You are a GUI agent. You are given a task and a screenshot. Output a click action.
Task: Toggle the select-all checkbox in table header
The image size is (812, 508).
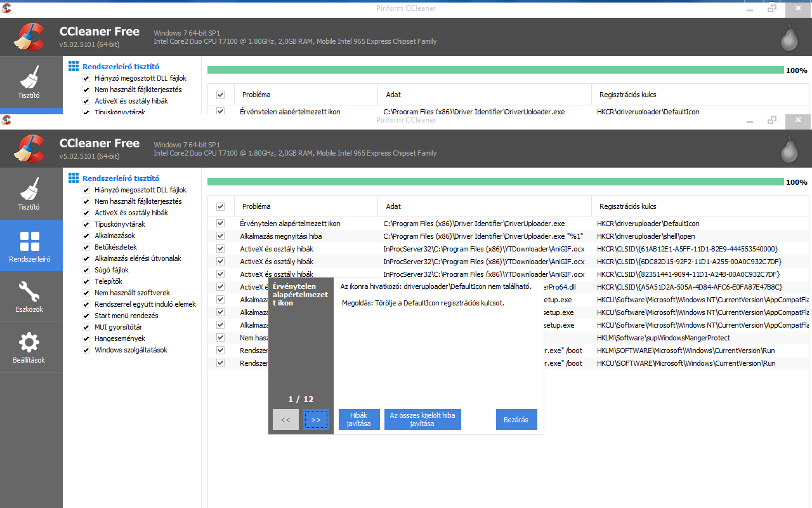click(x=220, y=206)
